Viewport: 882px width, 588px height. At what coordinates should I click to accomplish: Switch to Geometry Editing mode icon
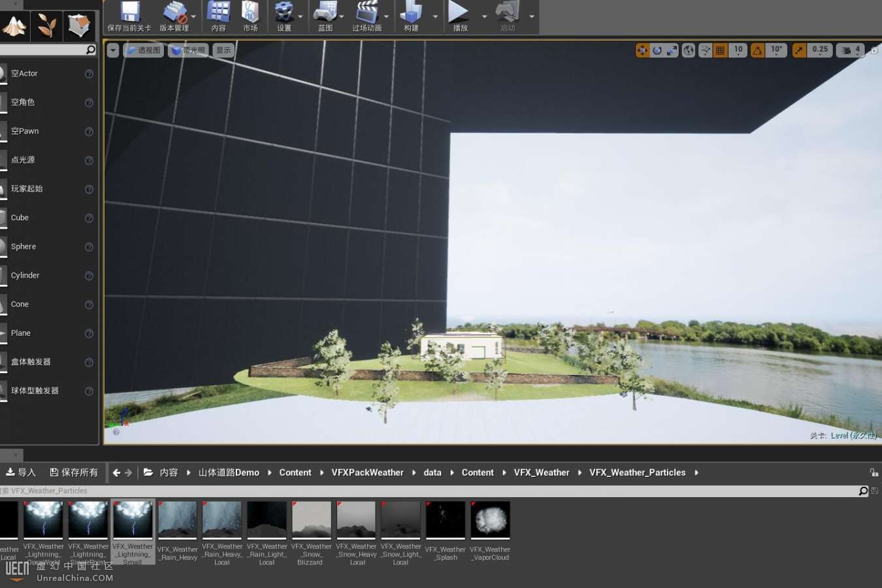(79, 25)
